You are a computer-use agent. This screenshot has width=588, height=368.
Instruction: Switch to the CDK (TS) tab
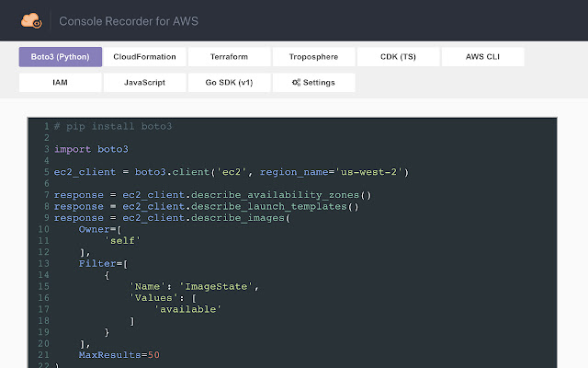(x=398, y=57)
